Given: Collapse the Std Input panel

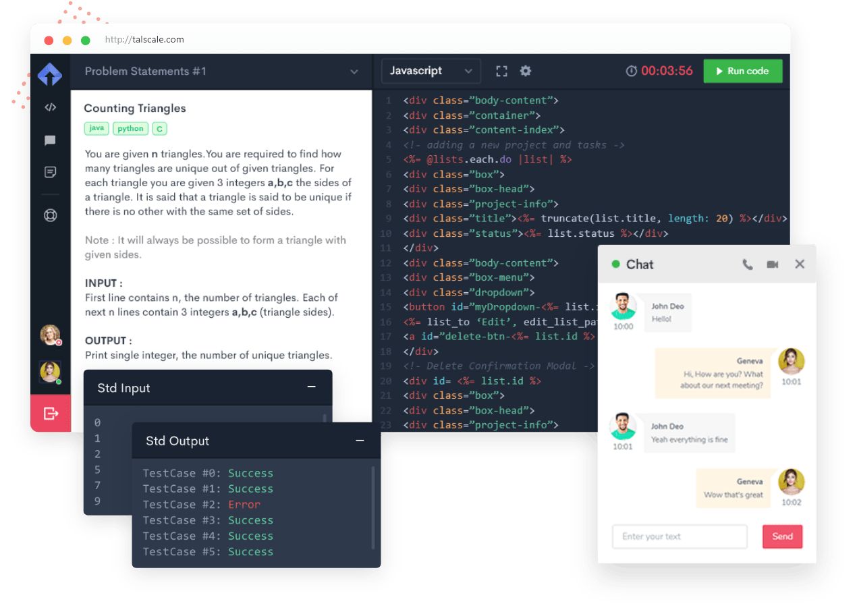Looking at the screenshot, I should pyautogui.click(x=311, y=387).
